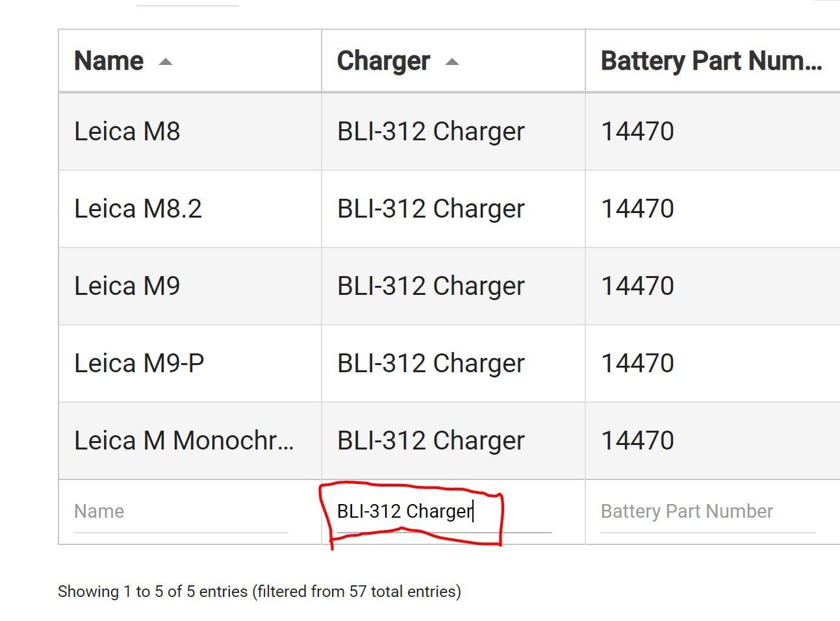Screen dimensions: 840x621
Task: Click BLI-312 Charger cell in Leica M9-P row
Action: [x=453, y=364]
